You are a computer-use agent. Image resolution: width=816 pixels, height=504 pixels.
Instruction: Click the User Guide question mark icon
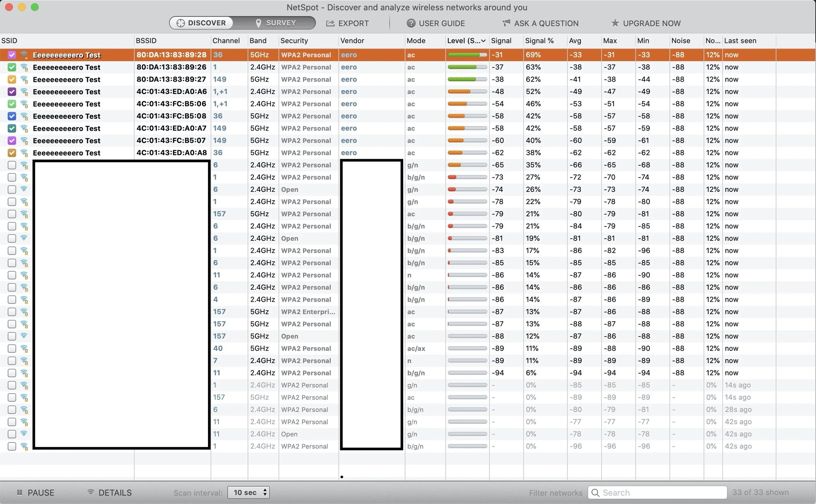(x=411, y=23)
